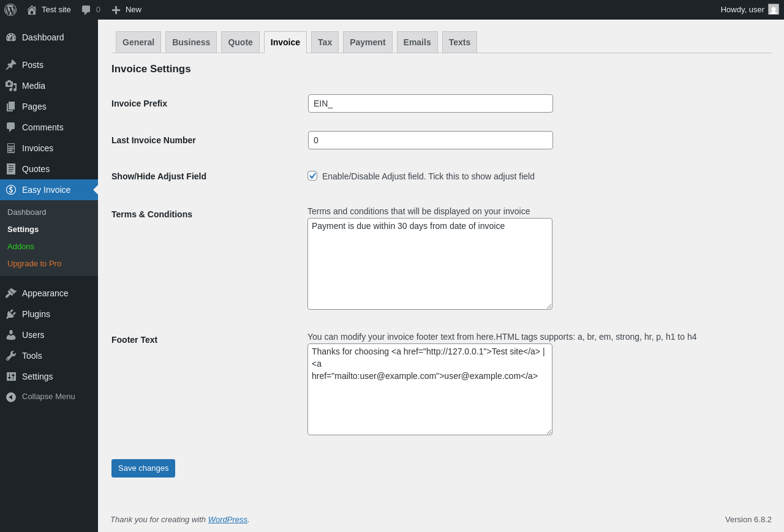Open the Addons submenu link
This screenshot has width=784, height=532.
click(21, 246)
